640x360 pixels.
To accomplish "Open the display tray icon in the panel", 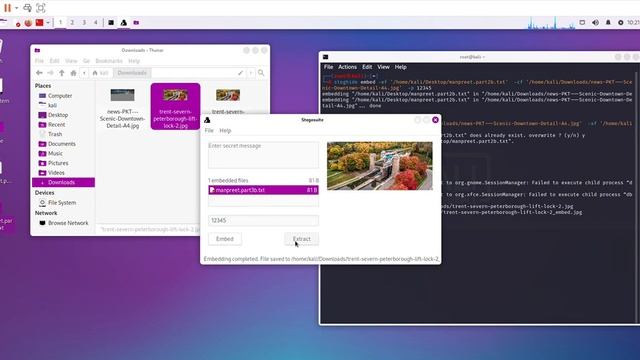I will coord(582,22).
